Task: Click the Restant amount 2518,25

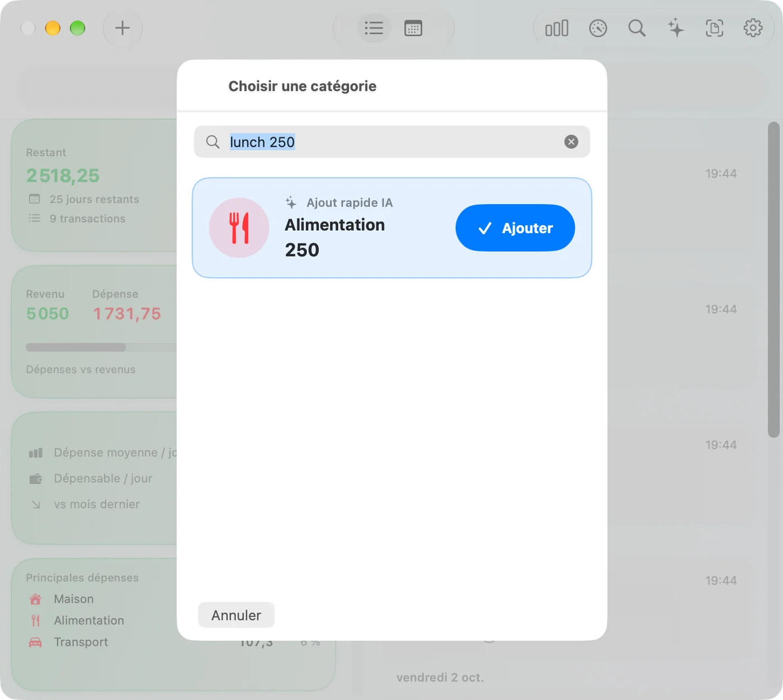Action: pos(63,176)
